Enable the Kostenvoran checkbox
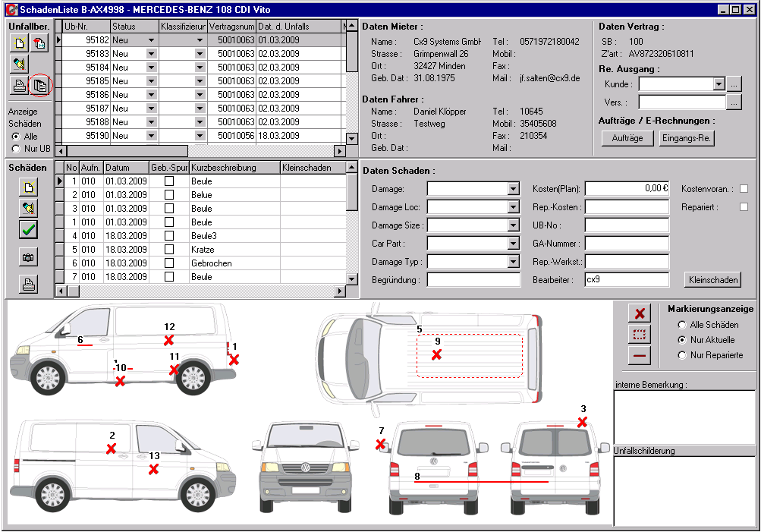Screen dimensions: 761x532 (x=744, y=188)
